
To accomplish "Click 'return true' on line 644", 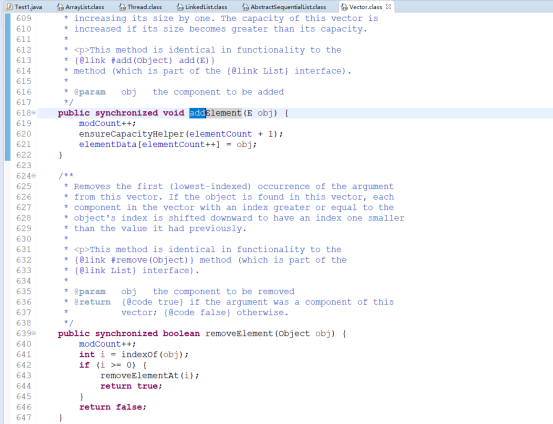I will [129, 386].
